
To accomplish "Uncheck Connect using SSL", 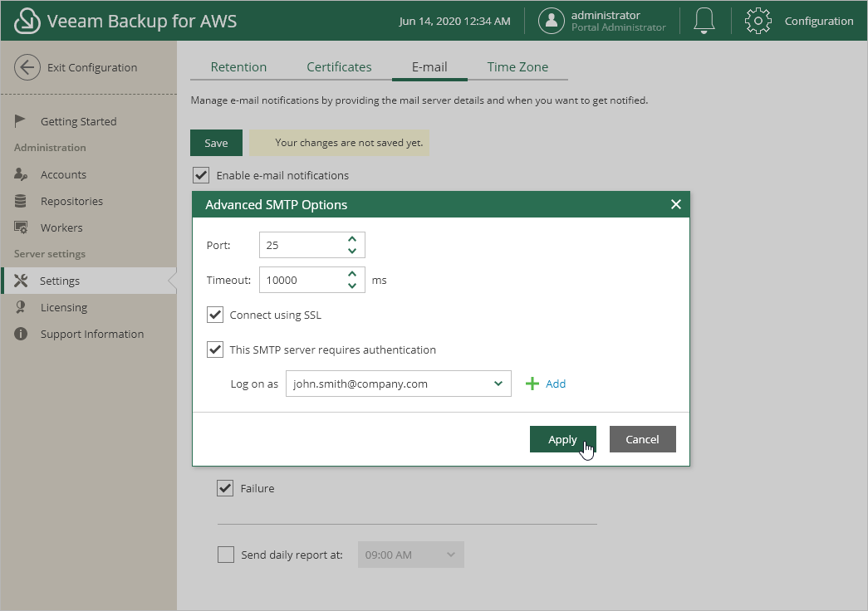I will [215, 315].
